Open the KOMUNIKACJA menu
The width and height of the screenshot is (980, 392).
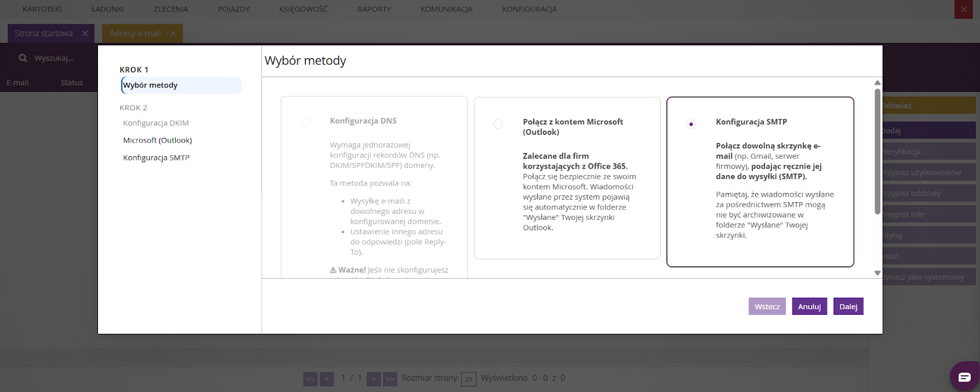pyautogui.click(x=447, y=9)
